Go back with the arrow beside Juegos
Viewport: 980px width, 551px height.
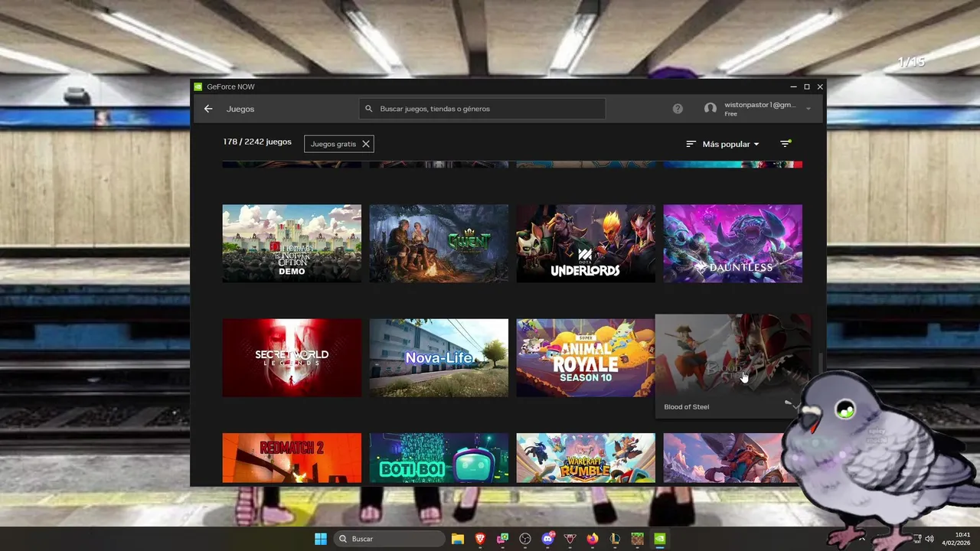pos(208,109)
